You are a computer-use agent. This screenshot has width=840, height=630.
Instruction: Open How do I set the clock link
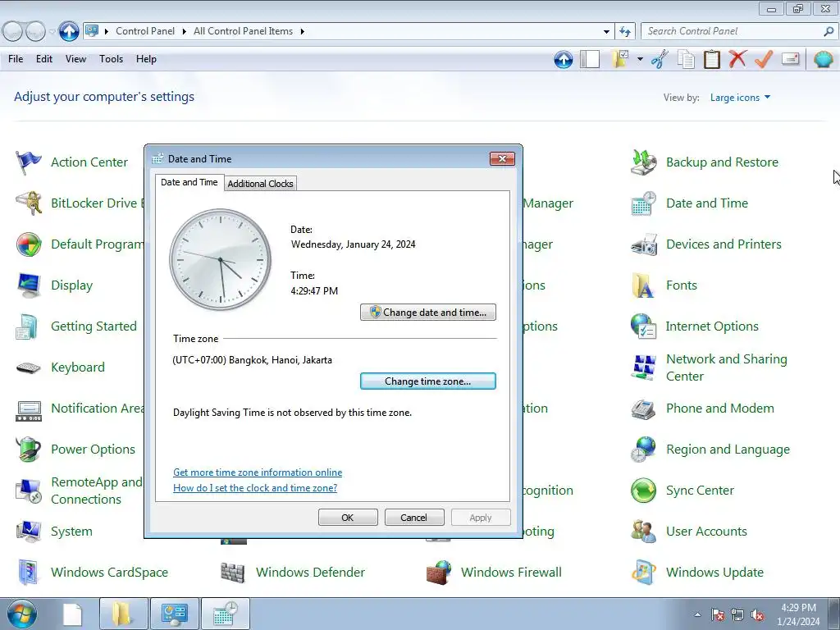[255, 488]
